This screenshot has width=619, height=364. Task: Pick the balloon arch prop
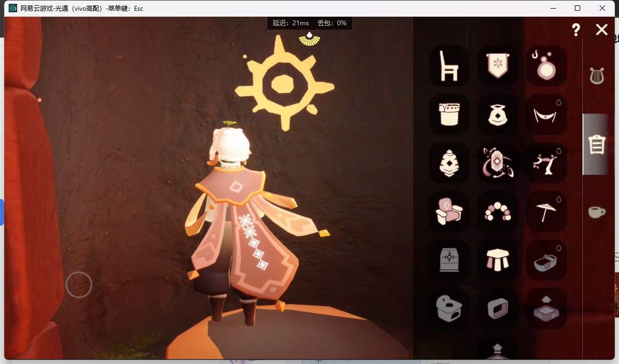click(x=497, y=211)
